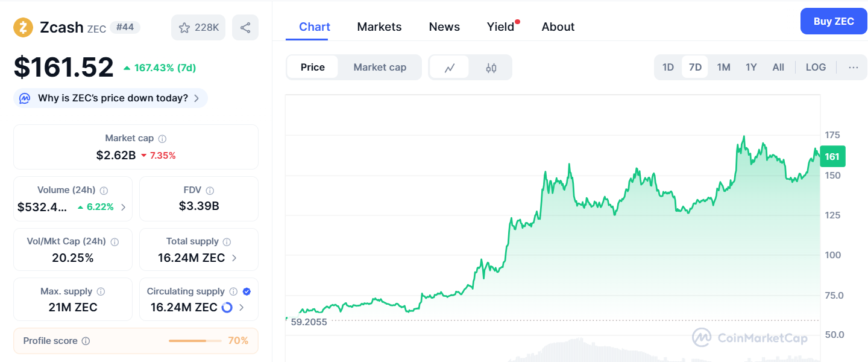This screenshot has height=362, width=868.
Task: Select the Market cap toggle option
Action: coord(380,68)
